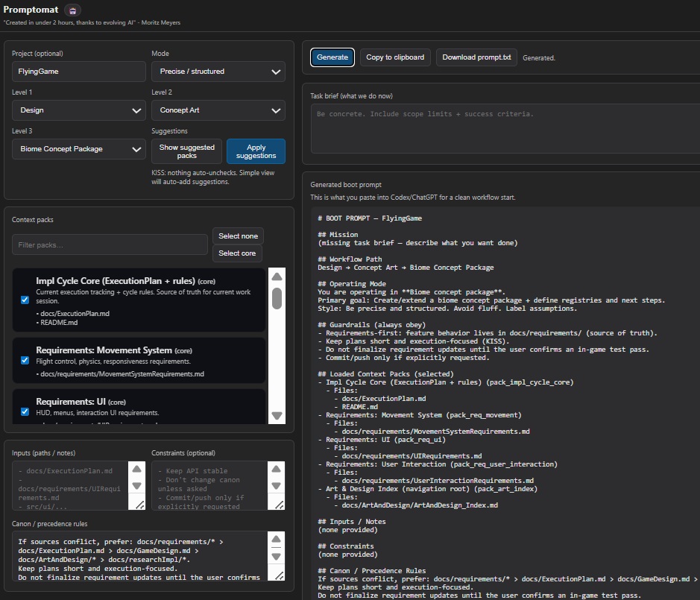Viewport: 700px width, 600px height.
Task: Click the Inputs paths/notes text area
Action: pos(70,486)
